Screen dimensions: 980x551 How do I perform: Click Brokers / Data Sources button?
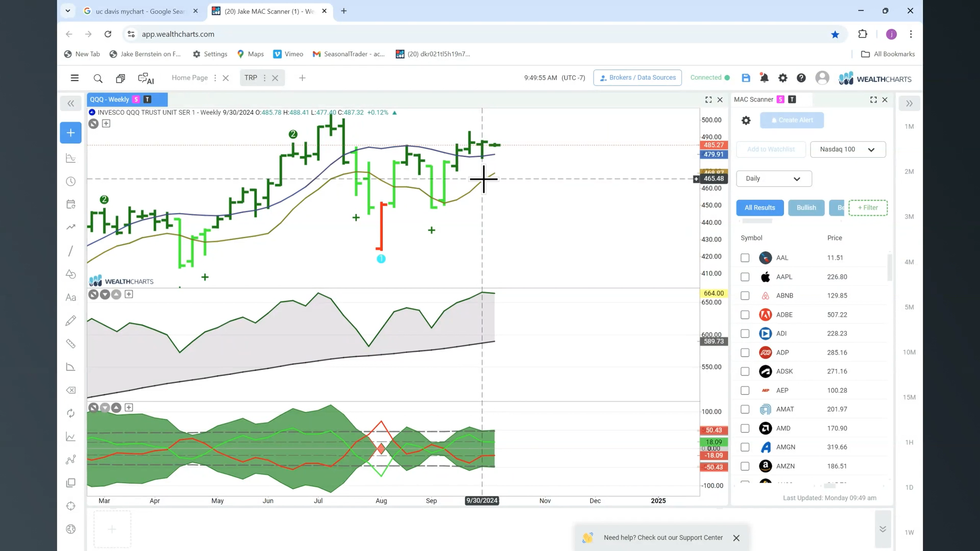638,78
